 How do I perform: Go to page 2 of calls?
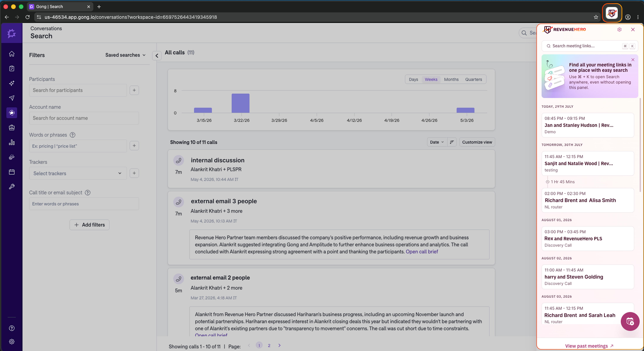click(x=269, y=346)
